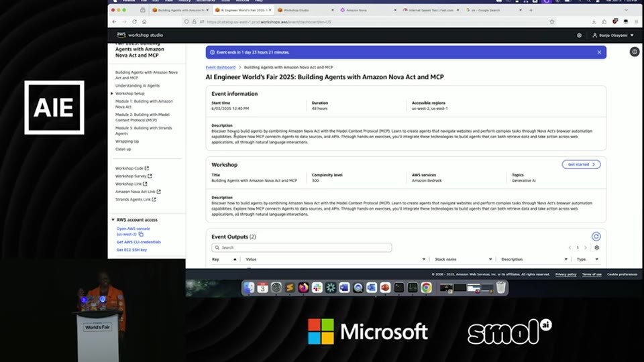644x362 pixels.
Task: Bookmark this page with the star icon
Action: click(x=552, y=21)
